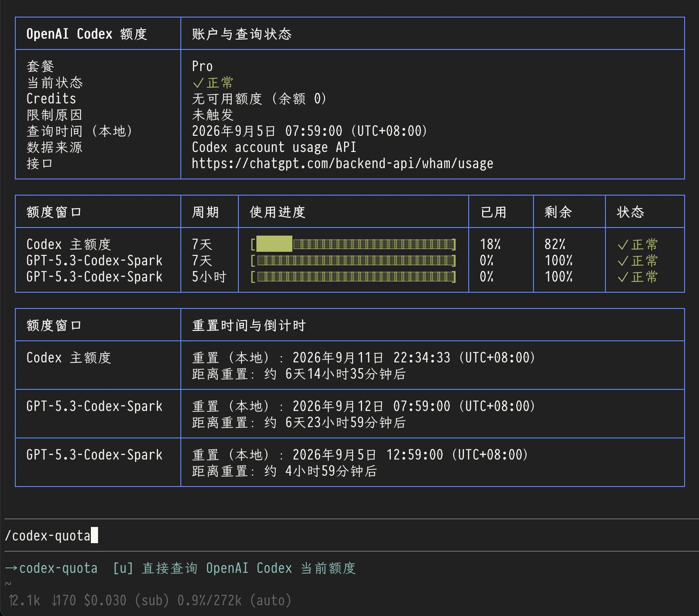
Task: Click the GPT-5.3-Codex-Spark 7天 progress bar
Action: pos(354,260)
